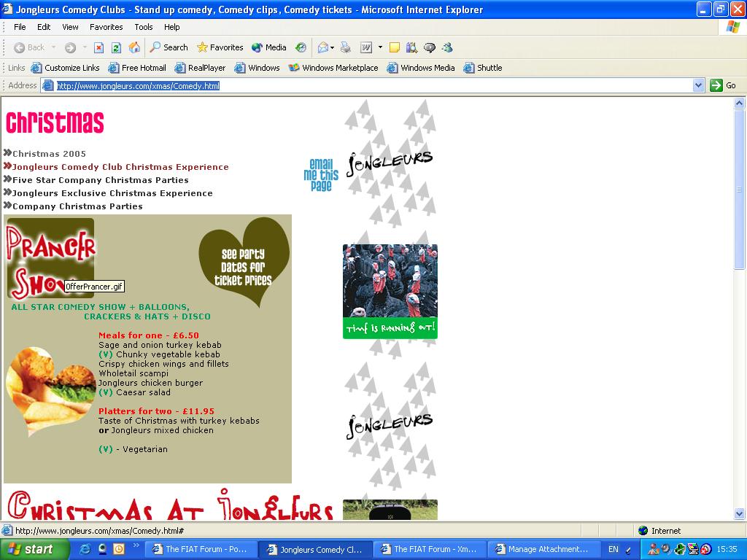Image resolution: width=747 pixels, height=560 pixels.
Task: Click the 15:35 system clock
Action: click(x=727, y=549)
